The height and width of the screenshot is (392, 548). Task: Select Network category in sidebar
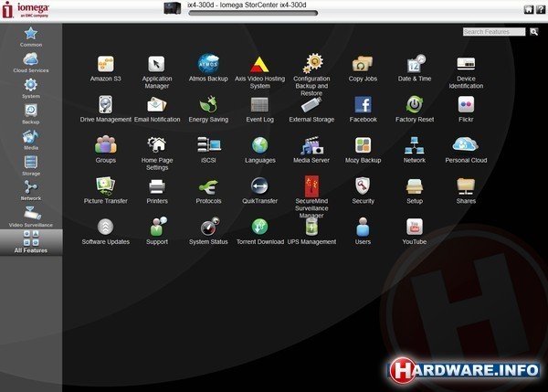(x=31, y=191)
